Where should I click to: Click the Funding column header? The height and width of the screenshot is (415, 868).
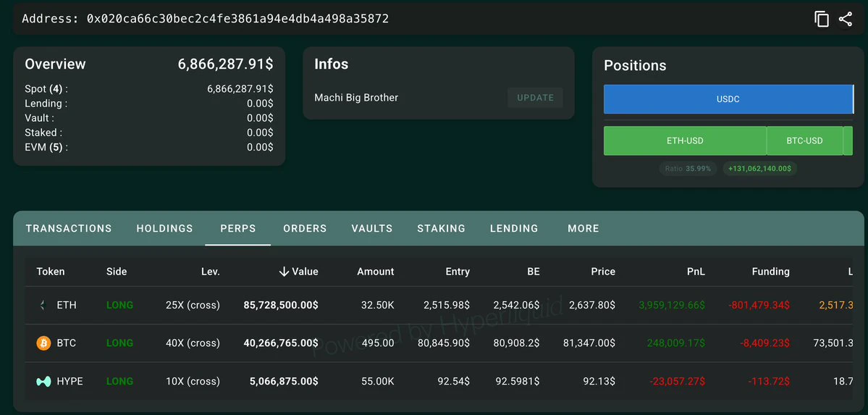pos(770,272)
